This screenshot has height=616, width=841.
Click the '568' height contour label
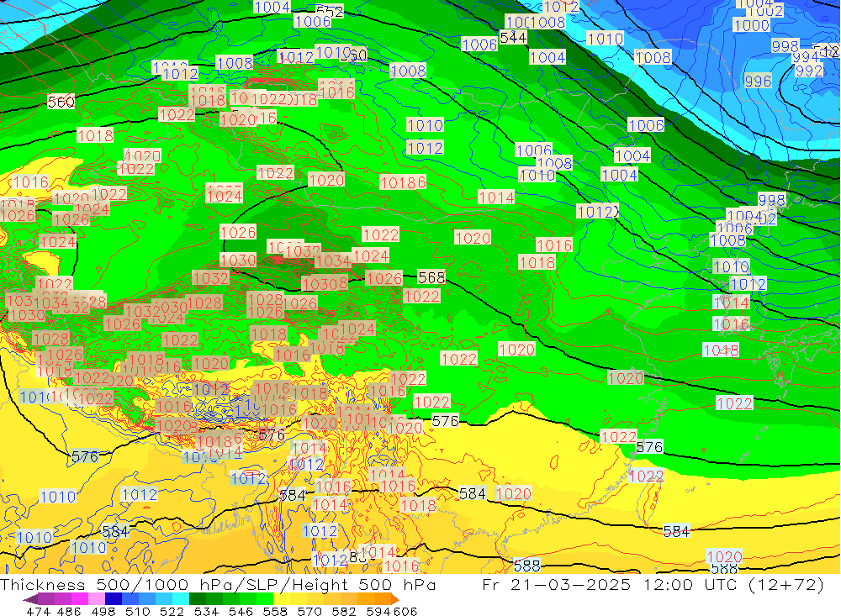pos(431,277)
